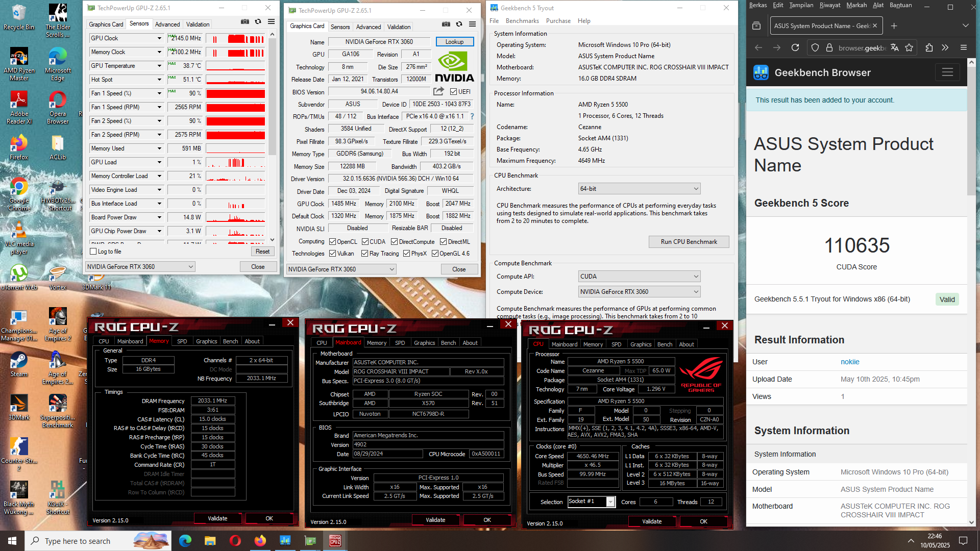Open Graphics tab in ROG CPU-Z CPU window
Image resolution: width=980 pixels, height=551 pixels.
(x=641, y=344)
